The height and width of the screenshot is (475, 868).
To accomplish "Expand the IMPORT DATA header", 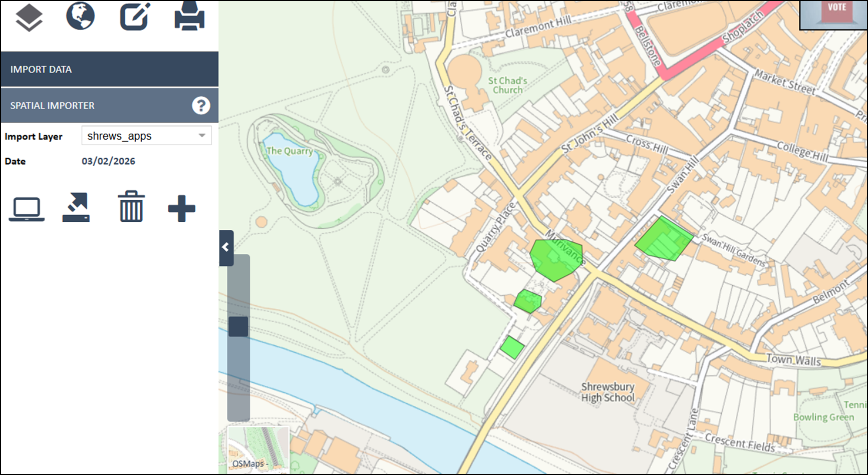I will [x=109, y=69].
